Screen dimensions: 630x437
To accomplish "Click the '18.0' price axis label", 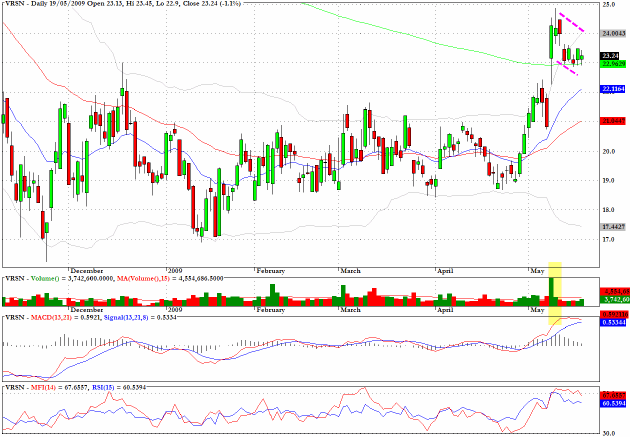I will point(609,210).
